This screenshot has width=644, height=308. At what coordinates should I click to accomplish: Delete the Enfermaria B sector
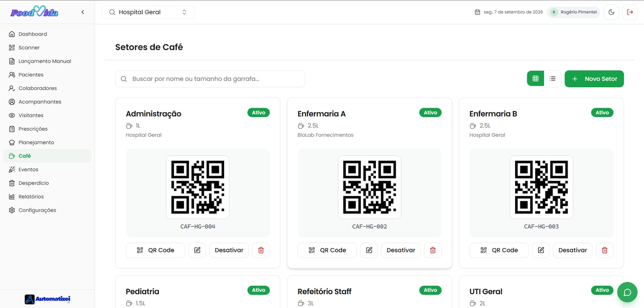point(605,250)
